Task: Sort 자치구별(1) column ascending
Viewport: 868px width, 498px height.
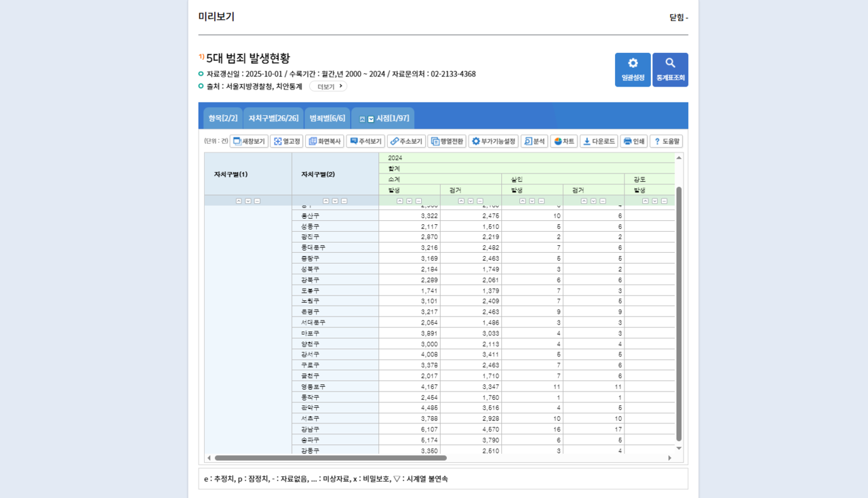Action: coord(239,201)
